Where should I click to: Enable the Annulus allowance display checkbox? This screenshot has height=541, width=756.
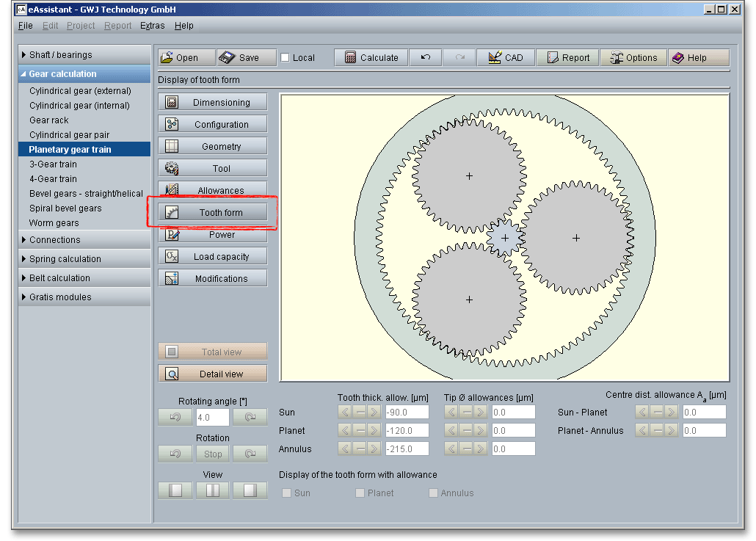pyautogui.click(x=433, y=493)
